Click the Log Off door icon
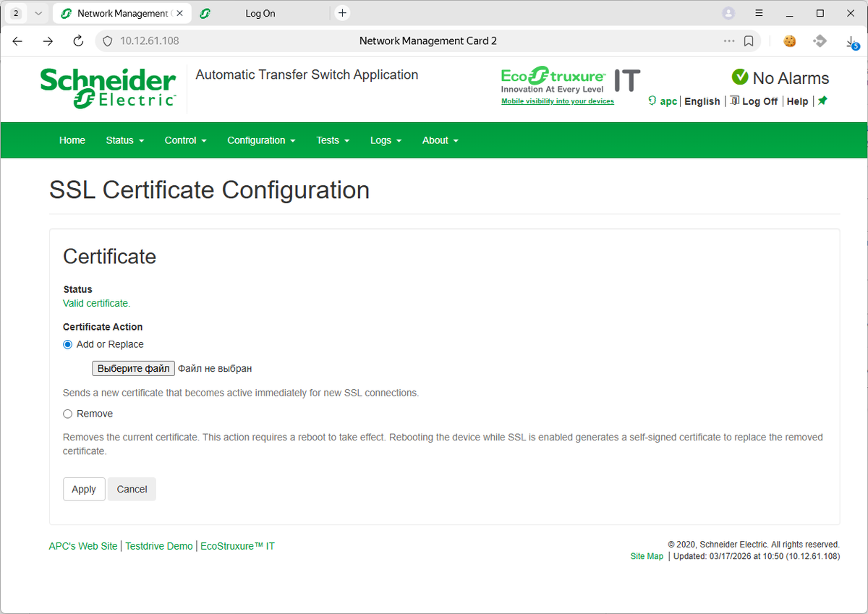The width and height of the screenshot is (868, 614). (x=734, y=101)
